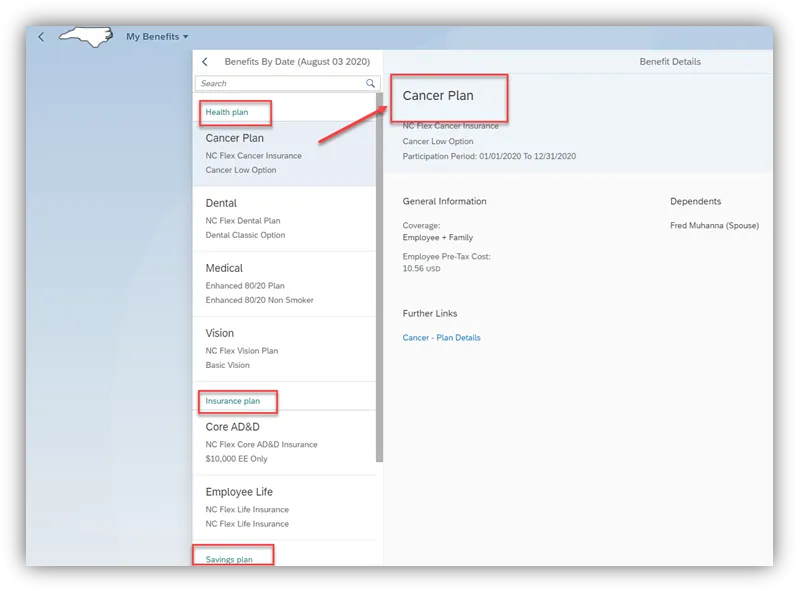Click the Cancer Plan heading in details
Viewport: 798px width, 591px height.
pyautogui.click(x=438, y=96)
